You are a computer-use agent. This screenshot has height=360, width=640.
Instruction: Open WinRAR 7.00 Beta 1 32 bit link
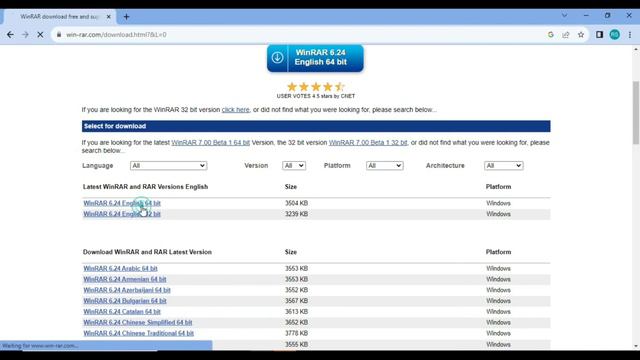point(368,142)
